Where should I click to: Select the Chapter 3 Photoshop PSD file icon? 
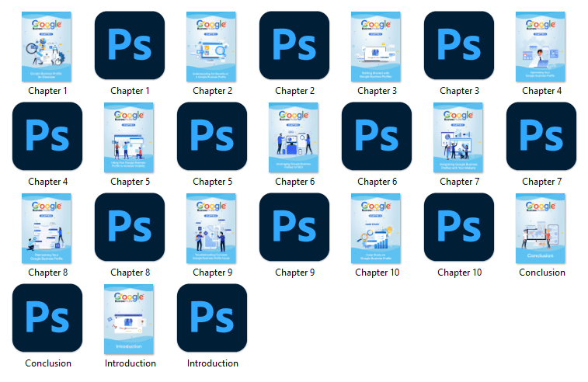tap(459, 45)
